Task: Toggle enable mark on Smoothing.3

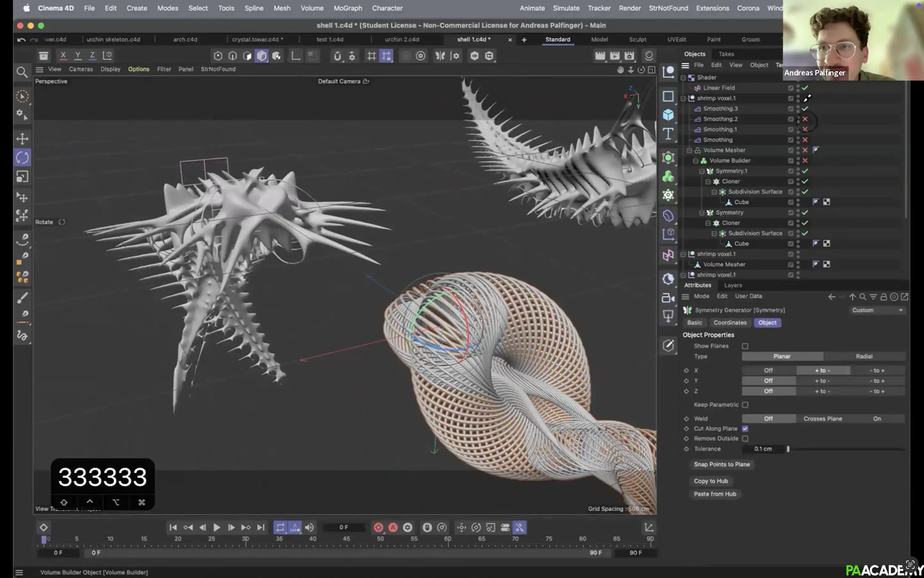Action: (805, 109)
